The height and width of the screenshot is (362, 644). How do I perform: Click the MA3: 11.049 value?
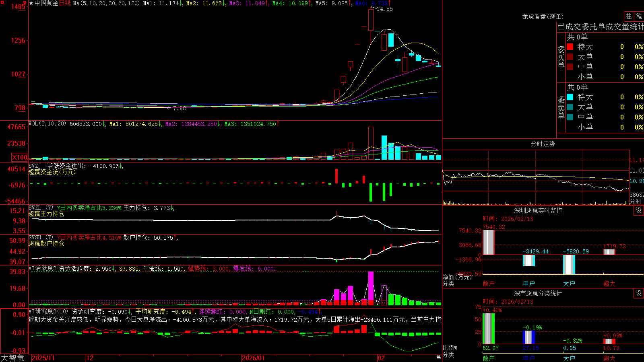tap(249, 3)
